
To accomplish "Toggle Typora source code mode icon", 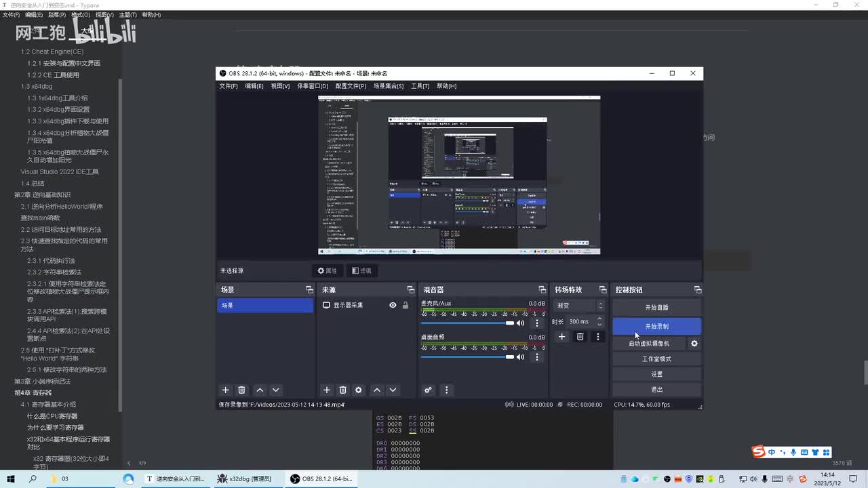I will click(x=142, y=463).
